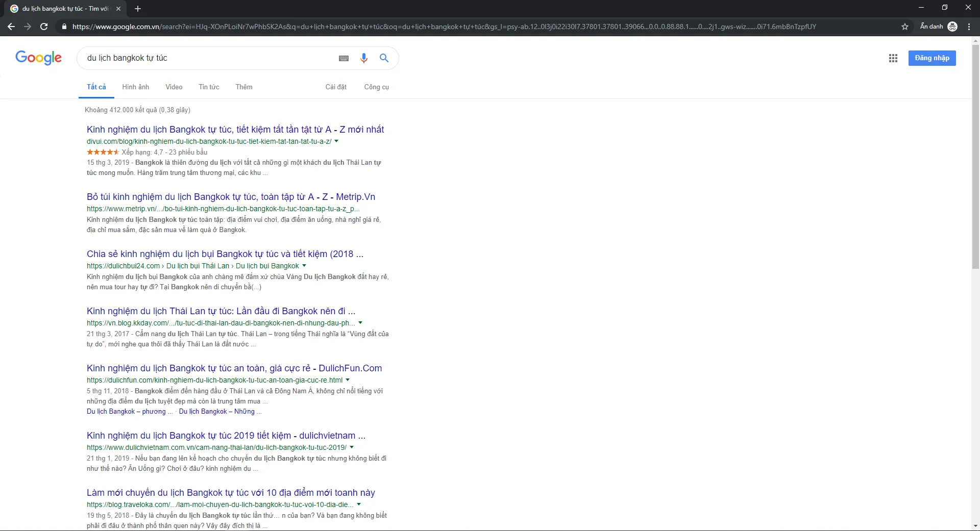This screenshot has width=980, height=531.
Task: Expand dropdown arrow beside dulichbui24.com breadcrumb
Action: pos(304,266)
